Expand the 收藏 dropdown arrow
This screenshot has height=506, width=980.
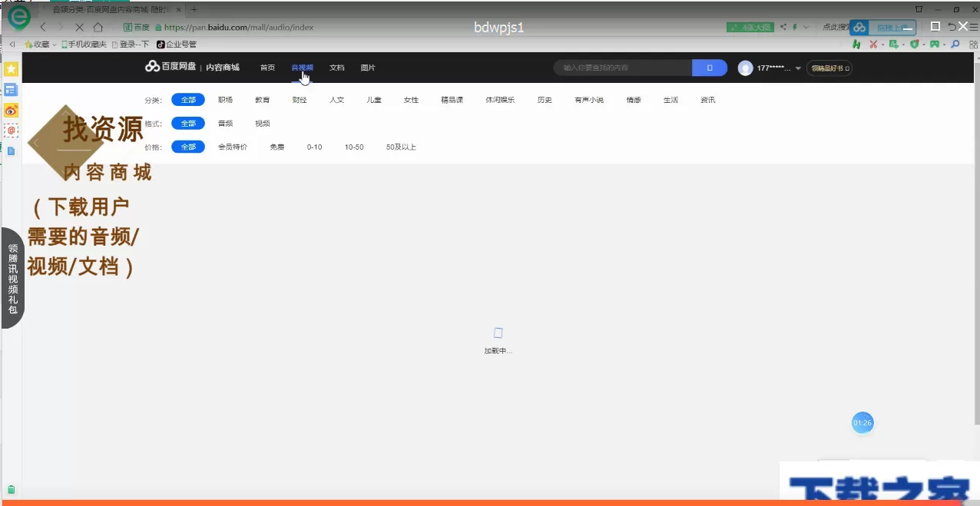(x=55, y=45)
